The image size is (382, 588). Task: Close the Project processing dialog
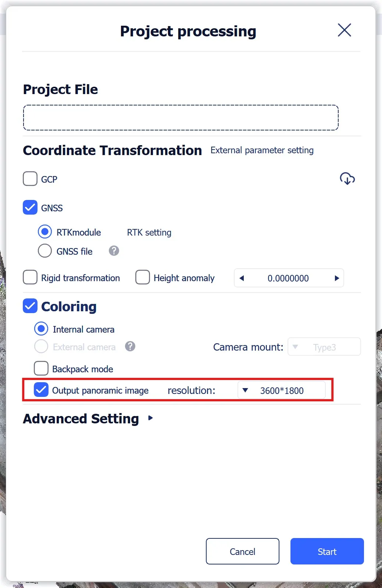click(x=344, y=30)
